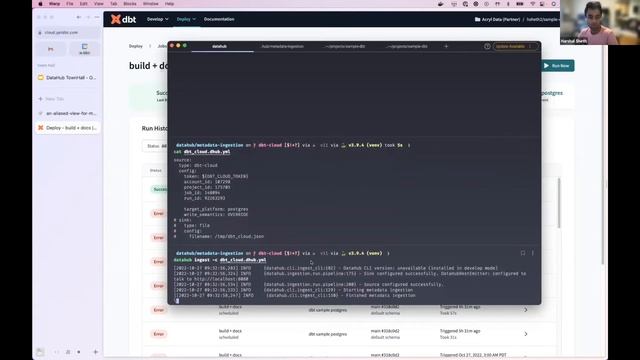This screenshot has width=640, height=360.
Task: Open the Blocks menu in the menu bar
Action: pyautogui.click(x=130, y=4)
